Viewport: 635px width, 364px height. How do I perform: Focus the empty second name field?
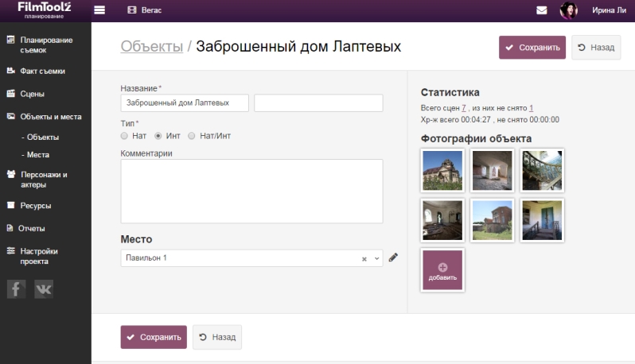pyautogui.click(x=319, y=103)
